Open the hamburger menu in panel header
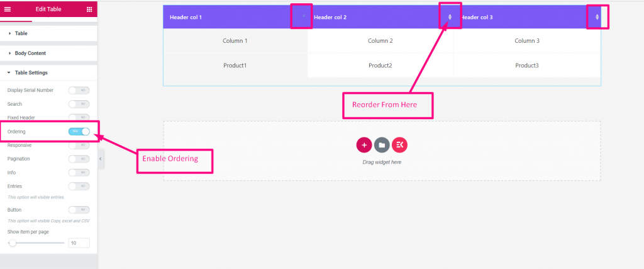The height and width of the screenshot is (269, 644). [8, 9]
